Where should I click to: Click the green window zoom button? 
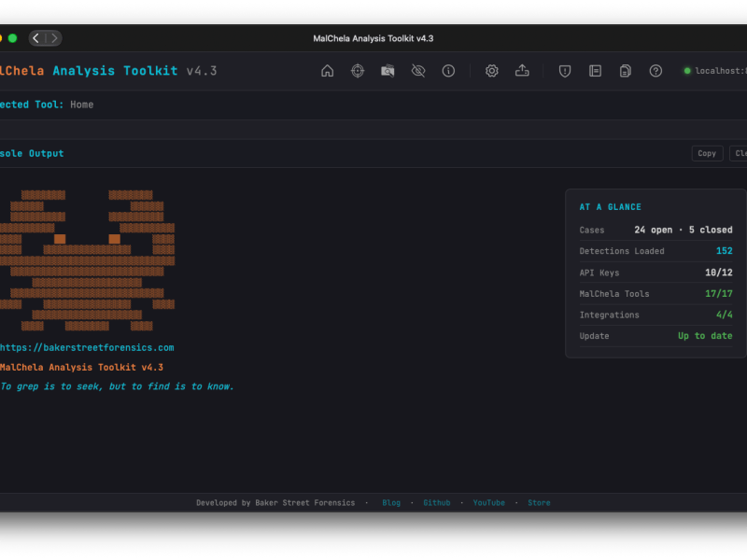pyautogui.click(x=13, y=38)
